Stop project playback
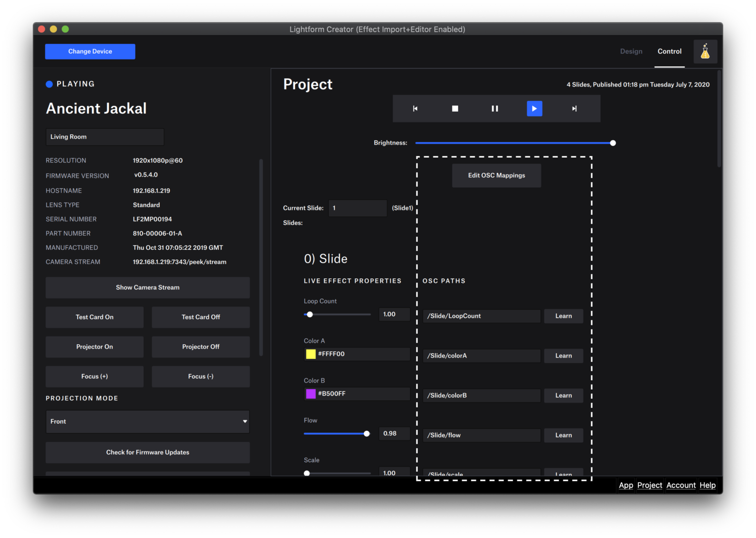756x538 pixels. [455, 109]
